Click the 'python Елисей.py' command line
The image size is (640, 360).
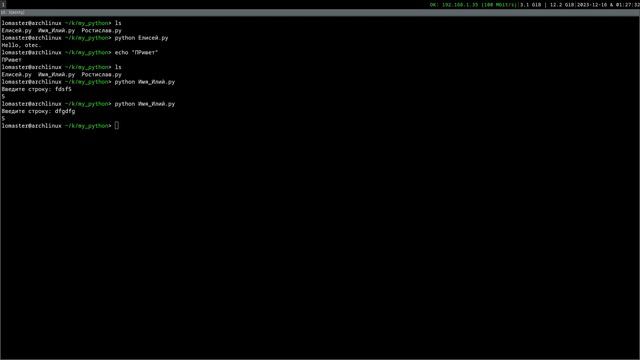141,38
